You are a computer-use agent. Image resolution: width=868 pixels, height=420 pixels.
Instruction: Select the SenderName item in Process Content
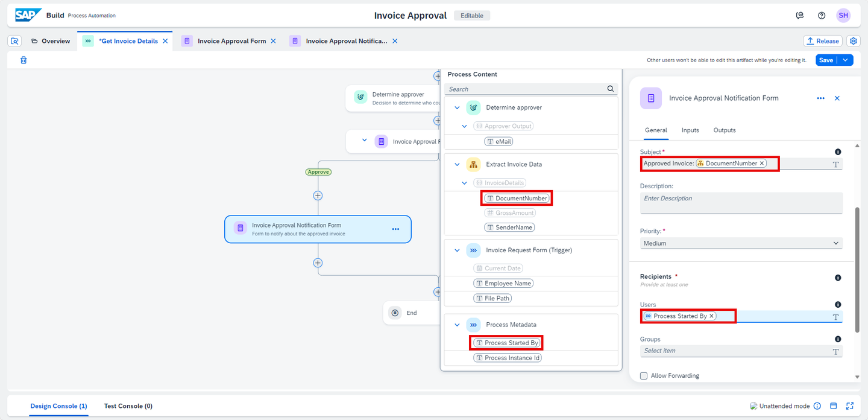509,227
